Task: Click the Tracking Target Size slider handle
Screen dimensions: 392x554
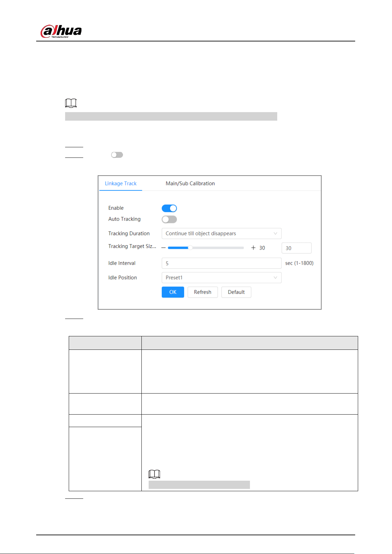Action: coord(190,248)
